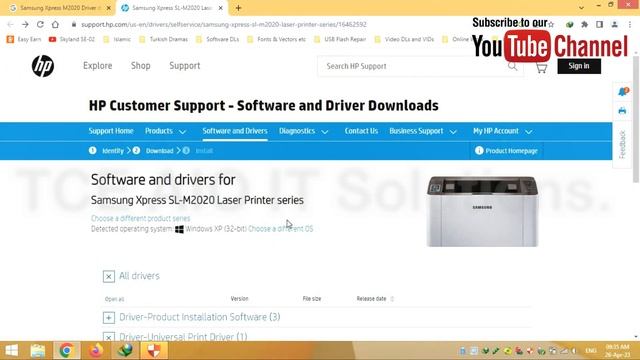The image size is (640, 360).
Task: Click the info icon beside Product Homepage
Action: (479, 151)
